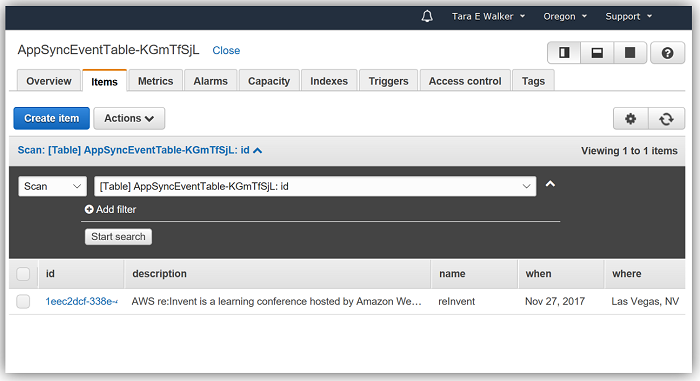Open the table index selection dropdown

[315, 186]
